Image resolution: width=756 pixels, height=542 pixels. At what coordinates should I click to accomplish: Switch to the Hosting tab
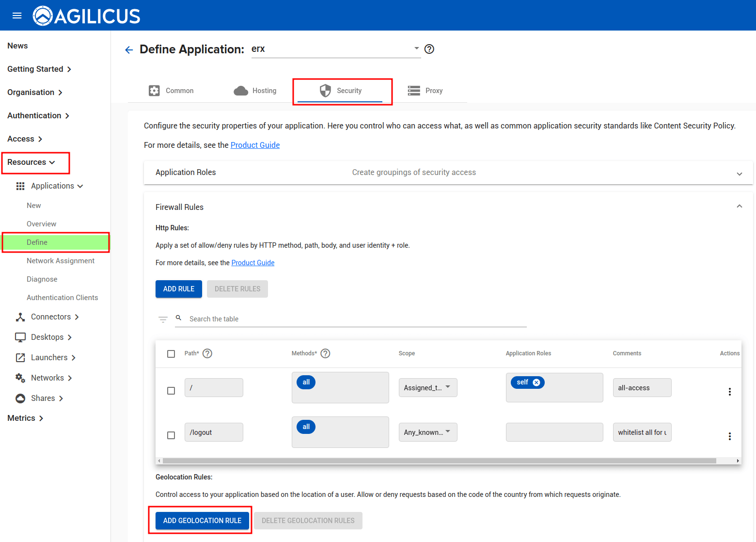point(255,91)
